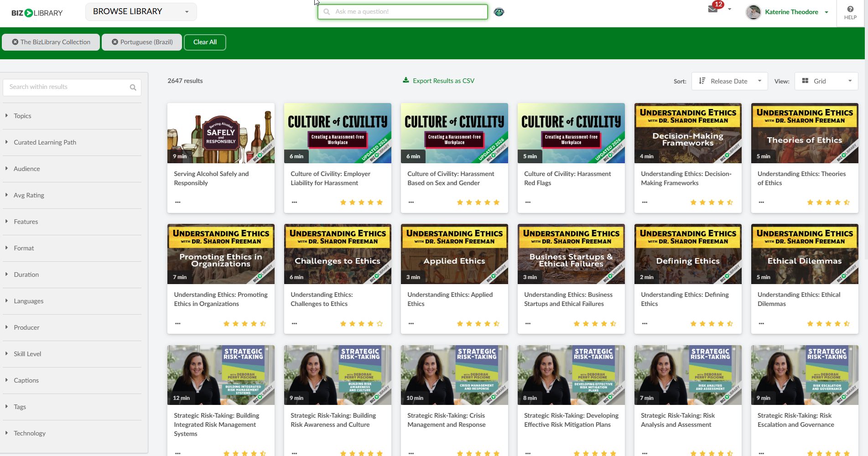Open more options for Employer Liability for Harassment card

(x=295, y=202)
